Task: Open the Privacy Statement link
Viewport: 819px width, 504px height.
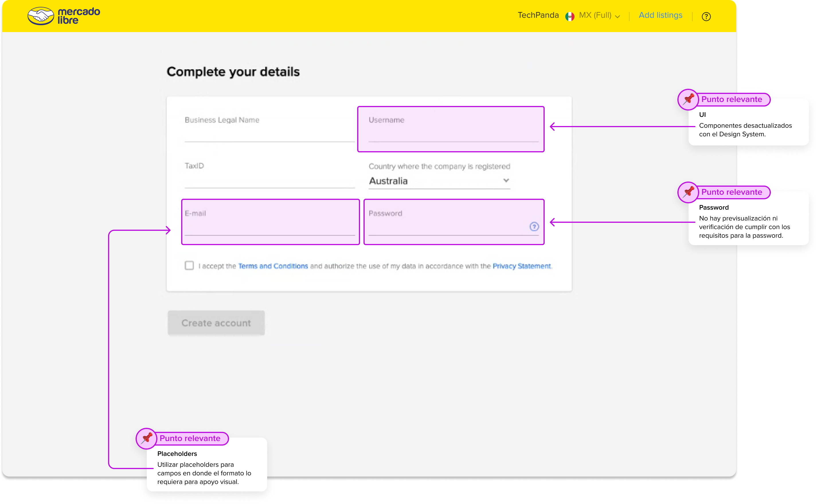Action: click(x=521, y=266)
